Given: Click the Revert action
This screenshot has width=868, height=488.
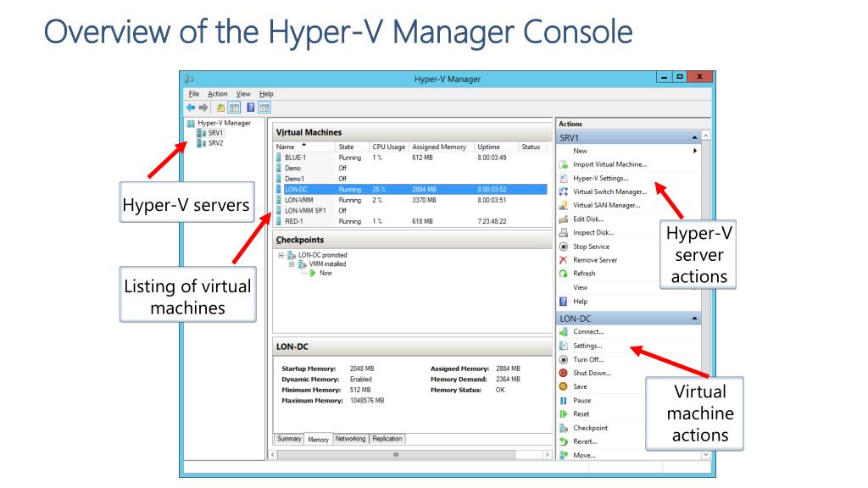Looking at the screenshot, I should point(585,441).
